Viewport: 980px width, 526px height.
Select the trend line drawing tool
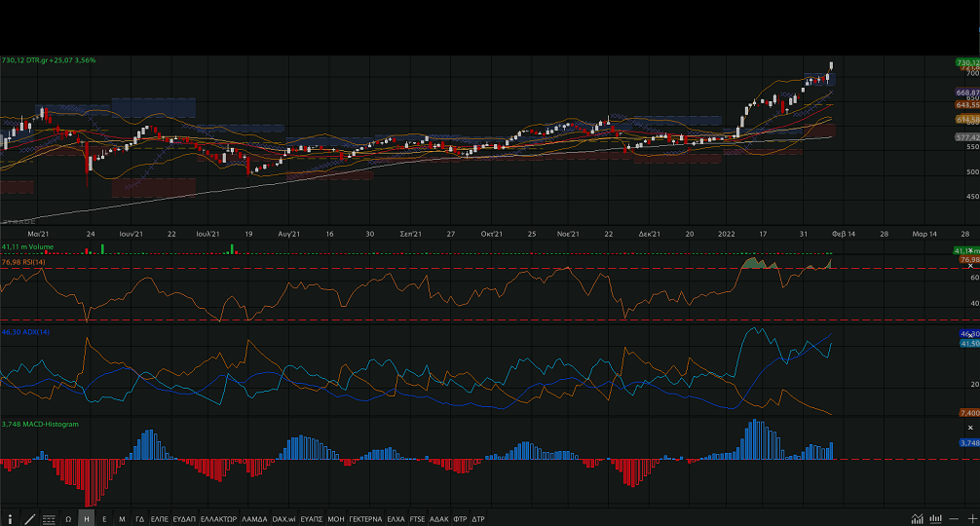pos(29,519)
